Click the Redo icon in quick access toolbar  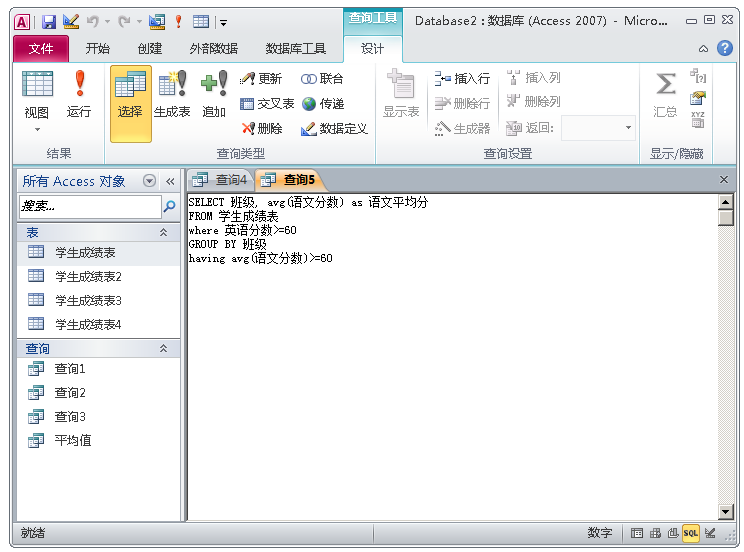tap(124, 21)
